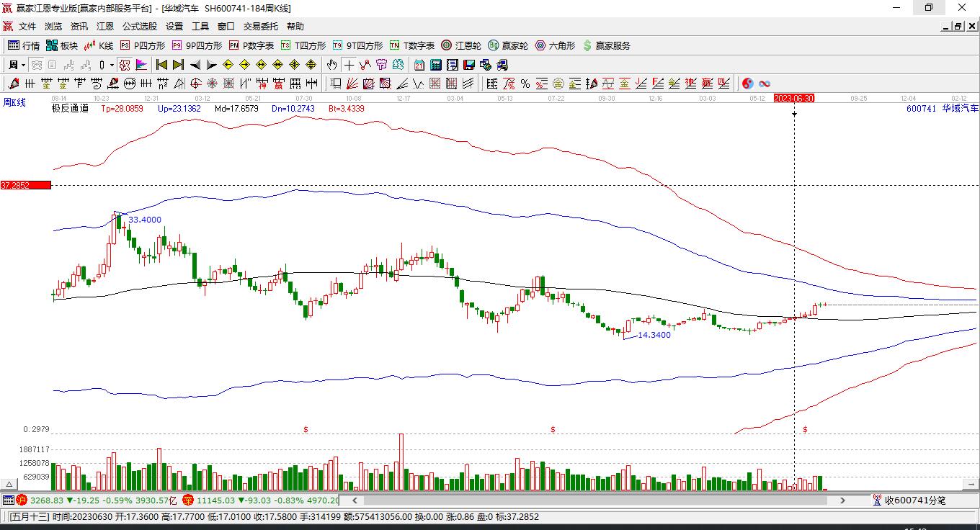Click 收600741分笔 in status bar
Image resolution: width=980 pixels, height=530 pixels.
pos(909,500)
